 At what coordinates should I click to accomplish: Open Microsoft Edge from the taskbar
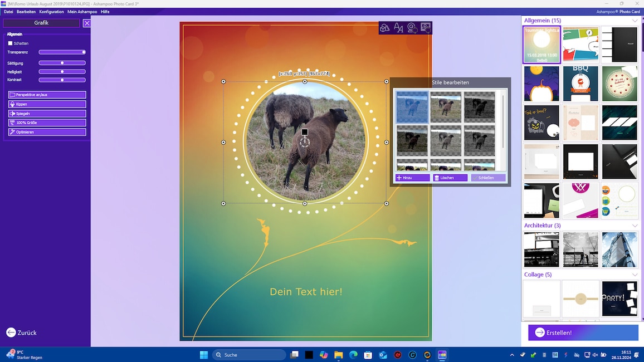pyautogui.click(x=353, y=355)
